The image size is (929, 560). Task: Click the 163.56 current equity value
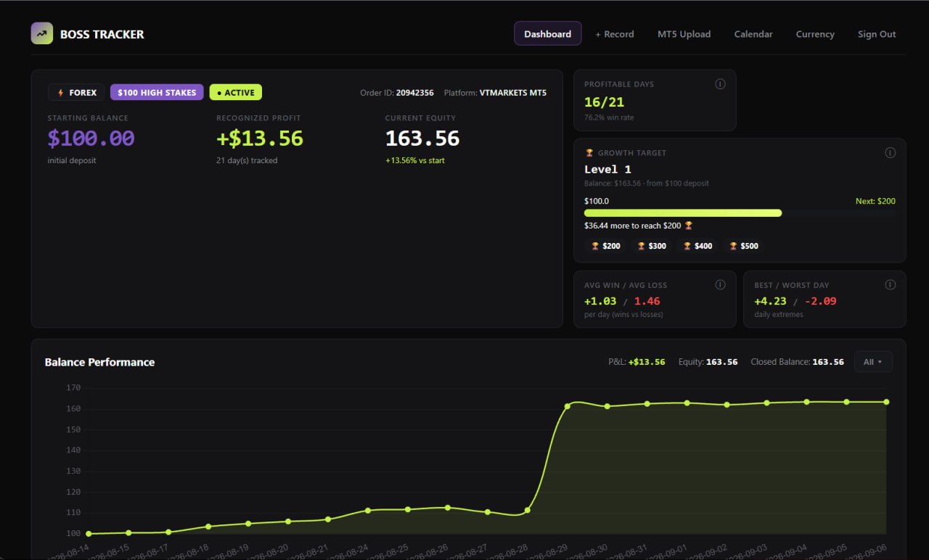tap(422, 139)
